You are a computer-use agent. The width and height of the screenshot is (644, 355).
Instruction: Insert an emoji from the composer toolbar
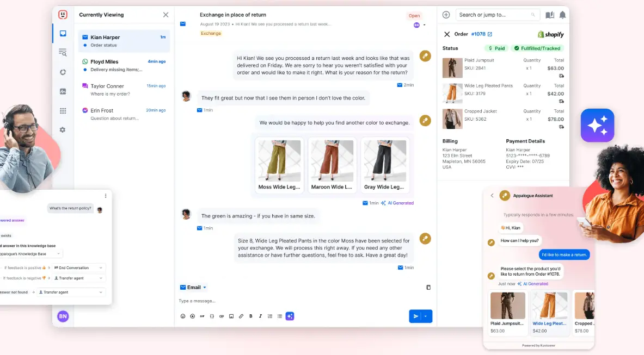tap(183, 316)
